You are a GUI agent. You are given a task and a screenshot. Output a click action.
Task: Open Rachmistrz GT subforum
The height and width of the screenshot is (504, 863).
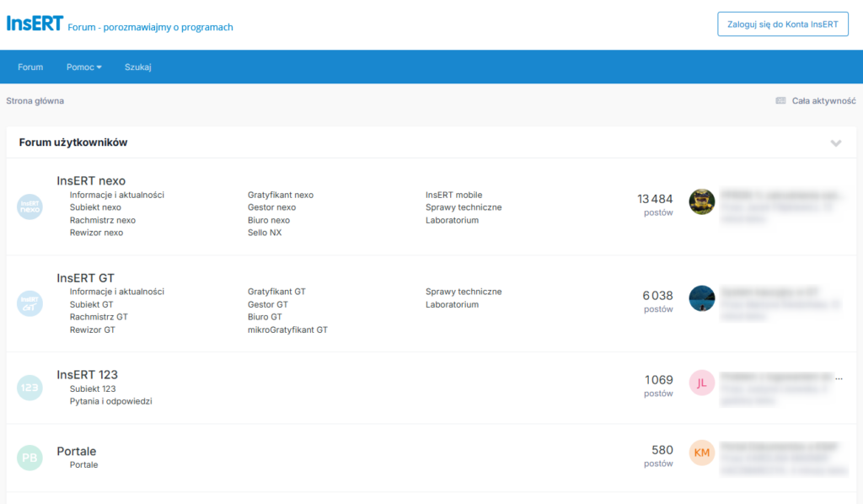coord(99,317)
